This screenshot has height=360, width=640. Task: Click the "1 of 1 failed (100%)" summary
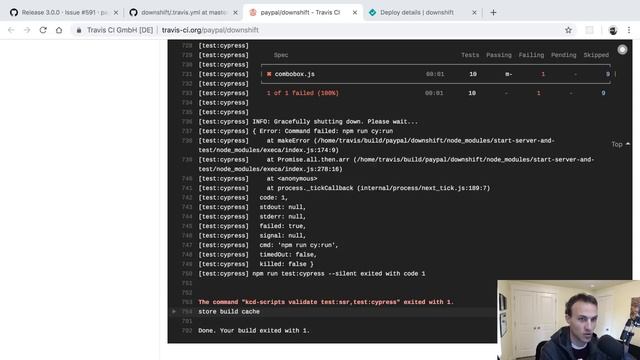(302, 93)
